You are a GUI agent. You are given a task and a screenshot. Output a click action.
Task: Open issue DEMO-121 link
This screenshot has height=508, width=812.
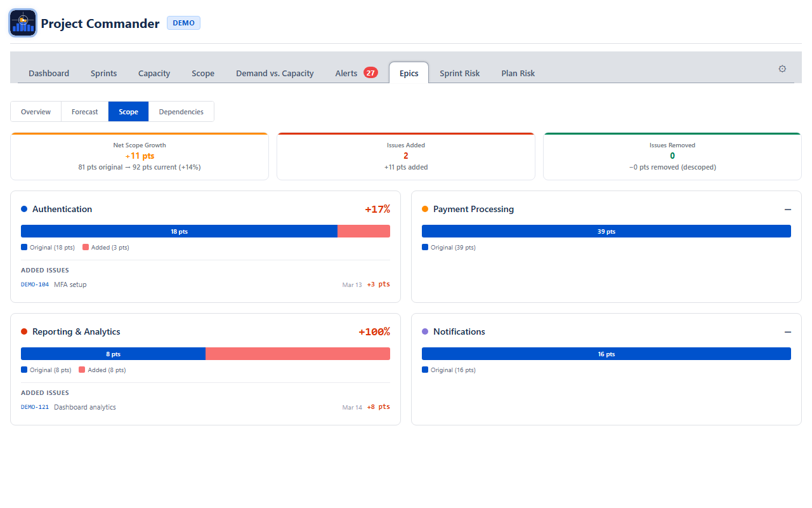click(x=35, y=407)
